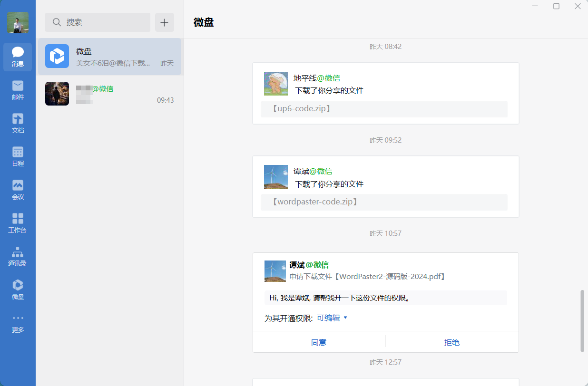
Task: Click the user profile avatar in sidebar
Action: point(18,23)
